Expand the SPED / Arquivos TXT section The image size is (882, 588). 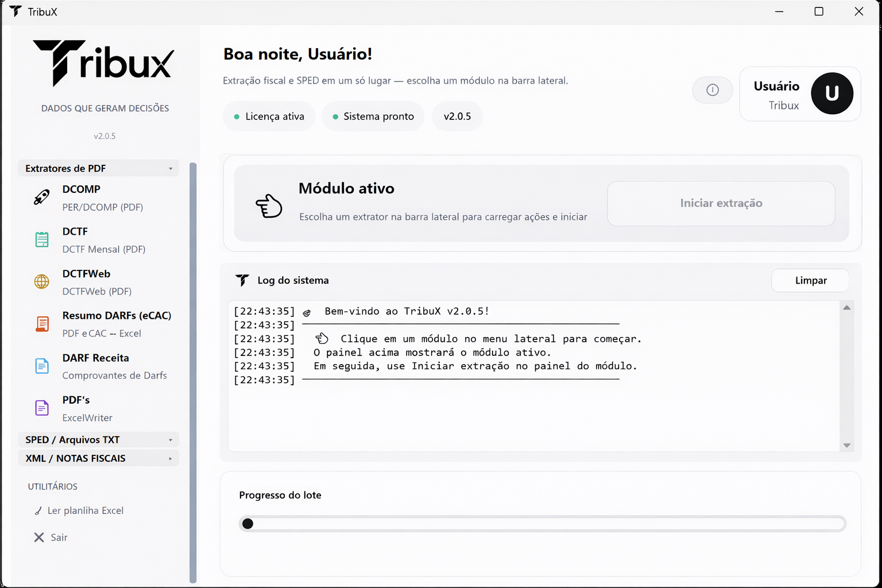click(x=98, y=439)
